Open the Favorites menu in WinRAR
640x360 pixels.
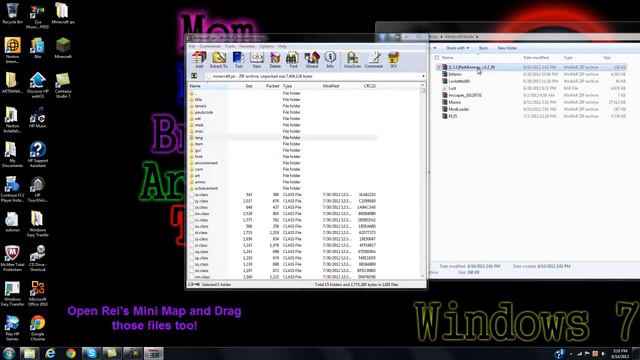point(247,46)
